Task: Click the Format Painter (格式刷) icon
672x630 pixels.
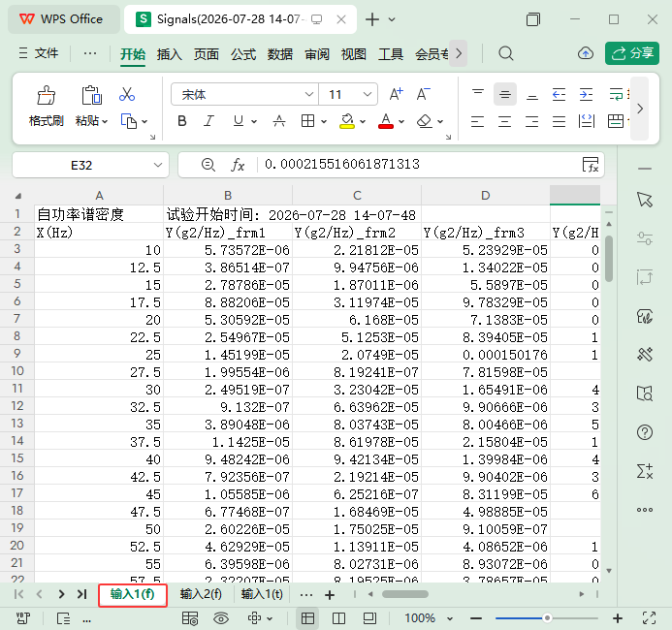Action: click(x=46, y=95)
